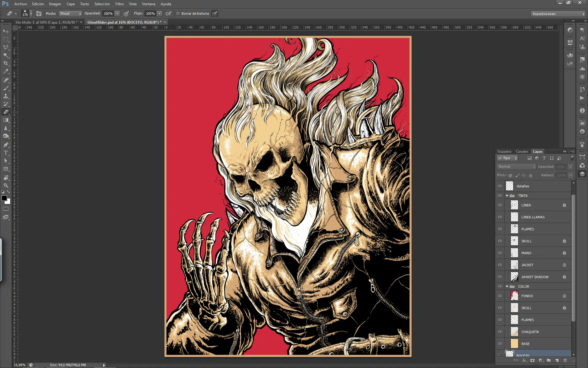Select the Gradient tool
The height and width of the screenshot is (368, 588).
[x=6, y=120]
